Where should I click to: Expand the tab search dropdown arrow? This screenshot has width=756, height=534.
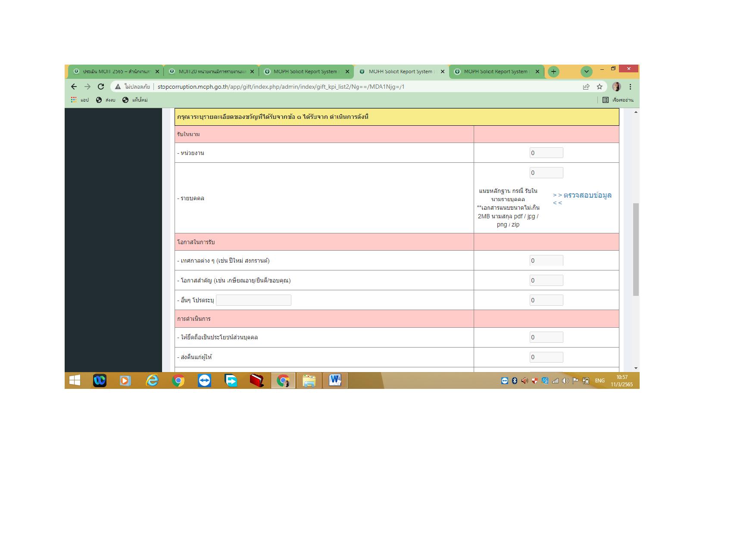(586, 71)
